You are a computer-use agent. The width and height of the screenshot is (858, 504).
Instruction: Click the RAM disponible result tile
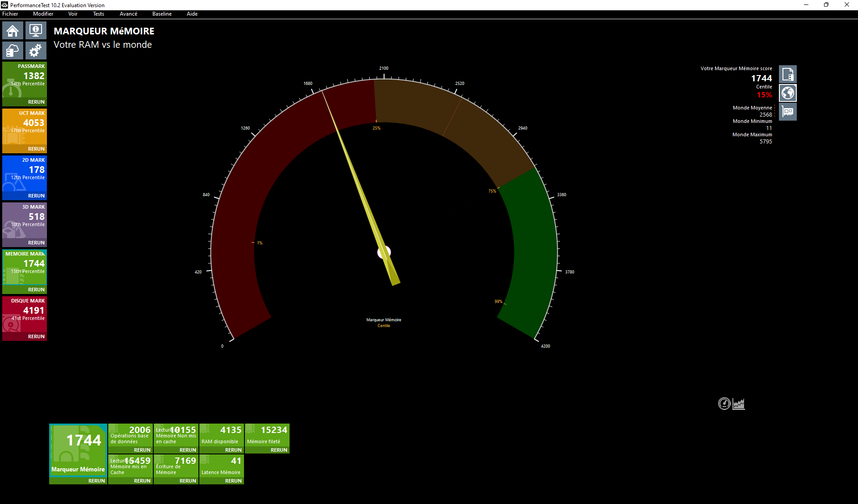click(222, 435)
